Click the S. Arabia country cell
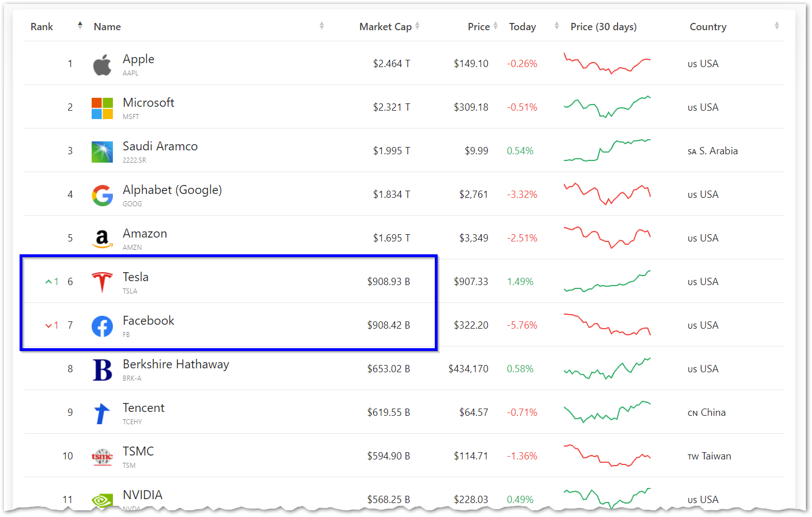The image size is (812, 517). [713, 151]
